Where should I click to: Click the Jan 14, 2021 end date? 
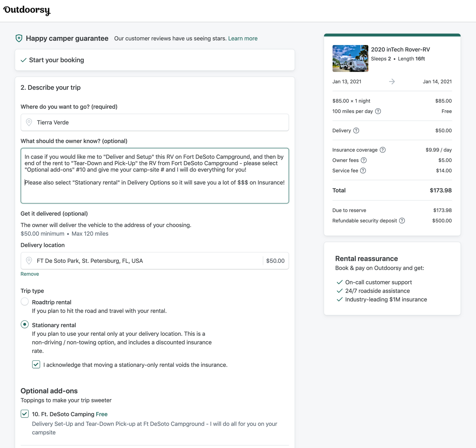click(437, 82)
